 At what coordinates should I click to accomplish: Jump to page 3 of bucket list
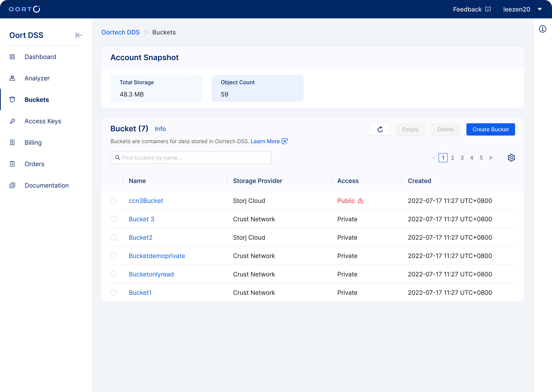(462, 158)
